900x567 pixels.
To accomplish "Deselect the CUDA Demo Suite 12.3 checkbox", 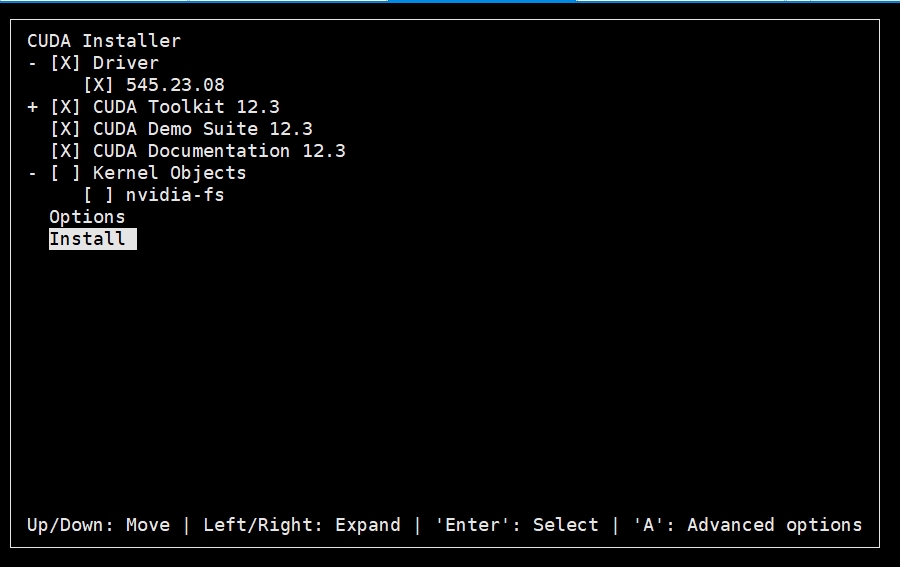I will pos(65,129).
